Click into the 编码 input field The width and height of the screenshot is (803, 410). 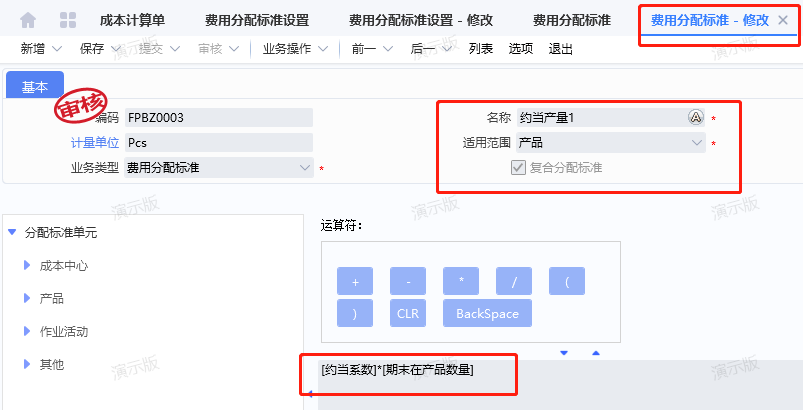click(219, 118)
